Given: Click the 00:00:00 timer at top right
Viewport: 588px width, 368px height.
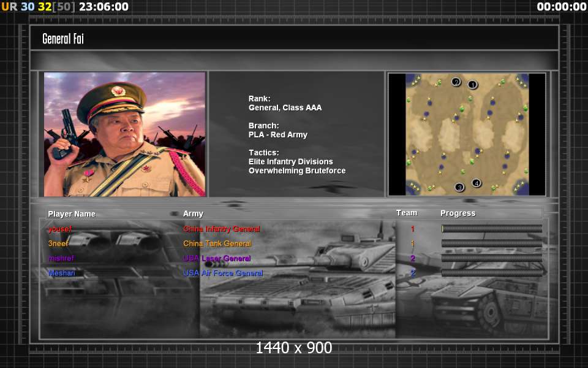Looking at the screenshot, I should click(x=561, y=7).
